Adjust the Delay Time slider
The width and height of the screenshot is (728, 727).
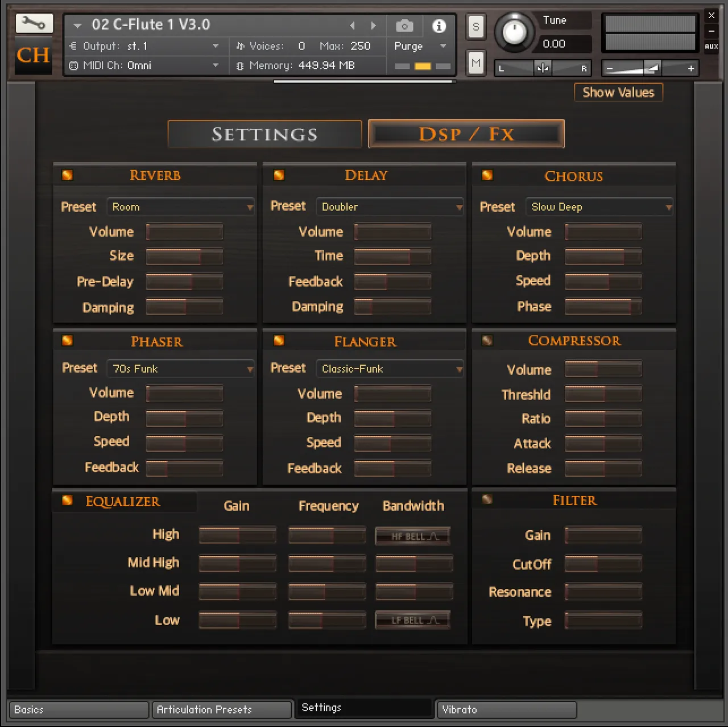392,257
